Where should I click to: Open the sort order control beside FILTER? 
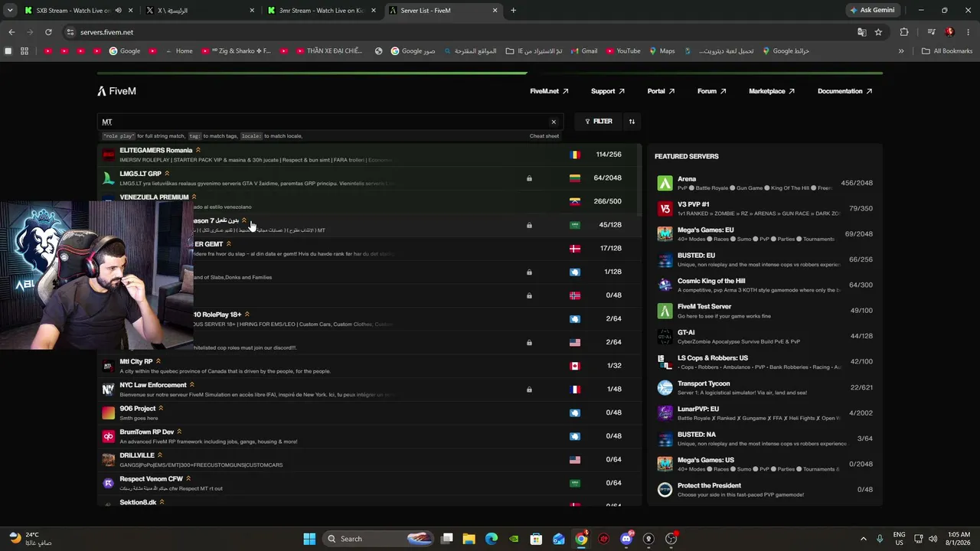632,121
